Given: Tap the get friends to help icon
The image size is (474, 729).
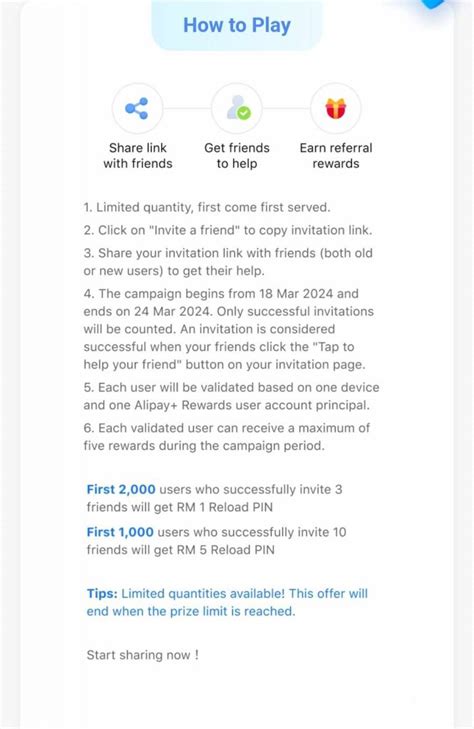Looking at the screenshot, I should [x=237, y=108].
